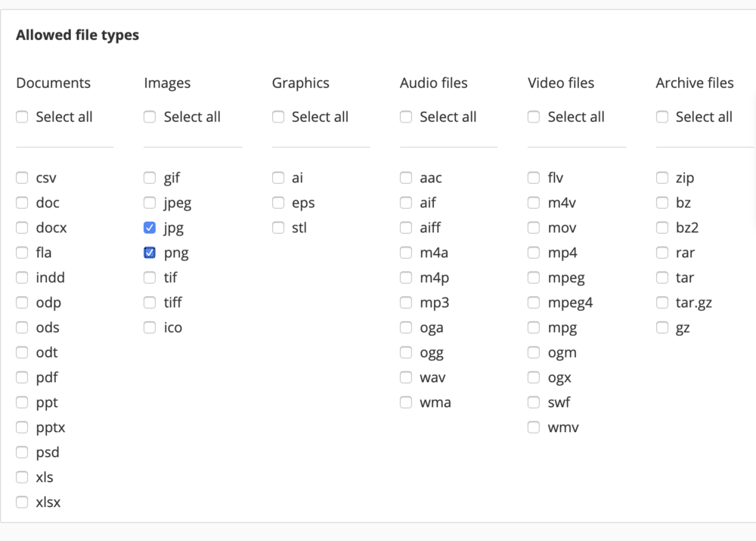Uncheck the png checkbox

pyautogui.click(x=150, y=252)
